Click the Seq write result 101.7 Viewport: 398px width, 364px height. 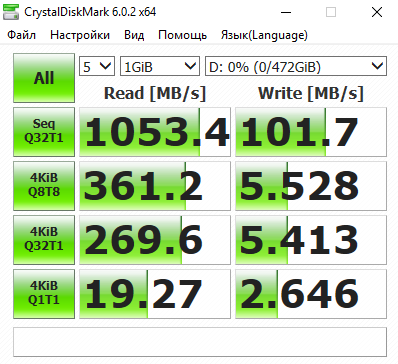point(311,132)
